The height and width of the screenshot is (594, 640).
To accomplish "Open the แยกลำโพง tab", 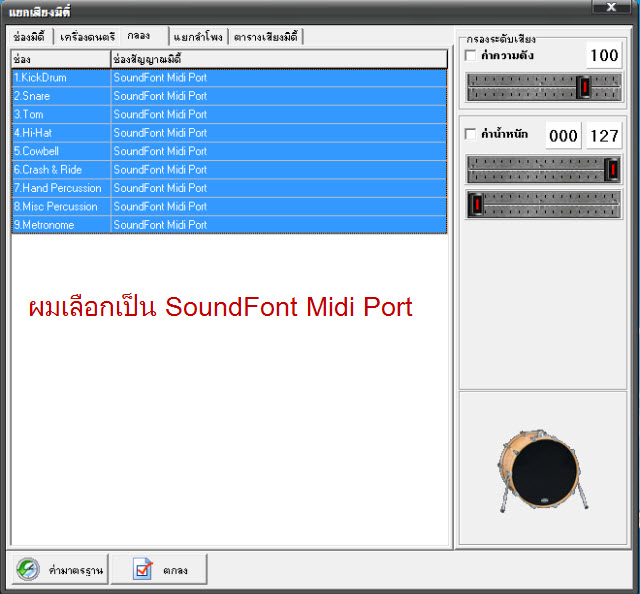I will click(x=198, y=37).
